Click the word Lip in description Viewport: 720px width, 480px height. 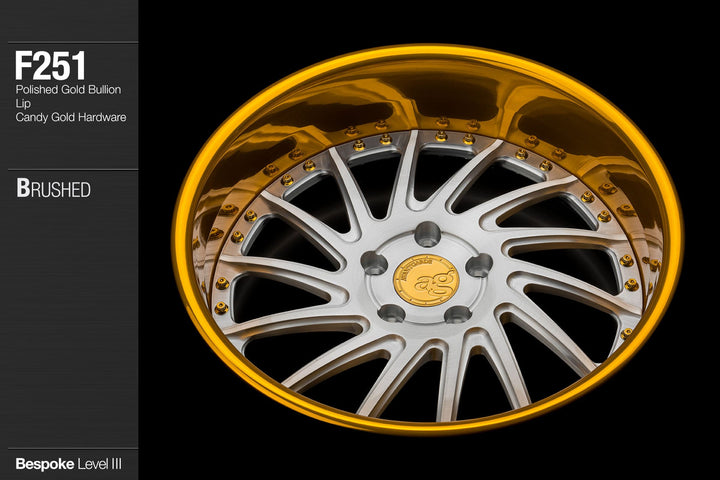pyautogui.click(x=23, y=104)
